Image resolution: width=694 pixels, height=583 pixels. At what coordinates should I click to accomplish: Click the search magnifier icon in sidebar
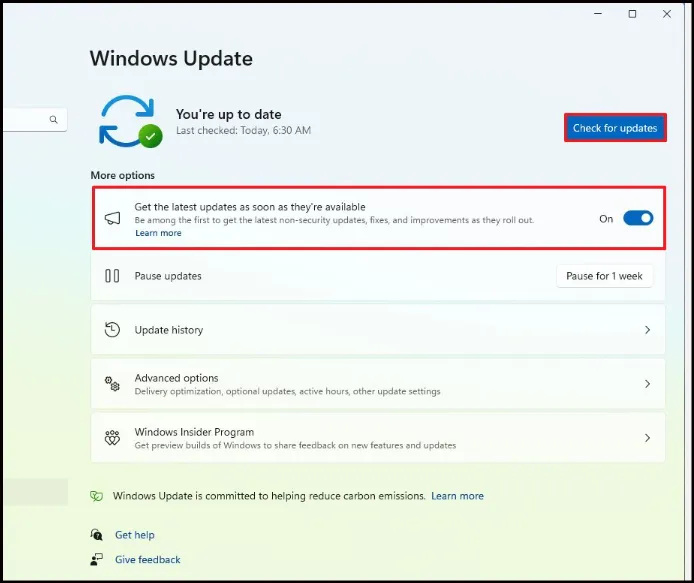click(x=54, y=120)
